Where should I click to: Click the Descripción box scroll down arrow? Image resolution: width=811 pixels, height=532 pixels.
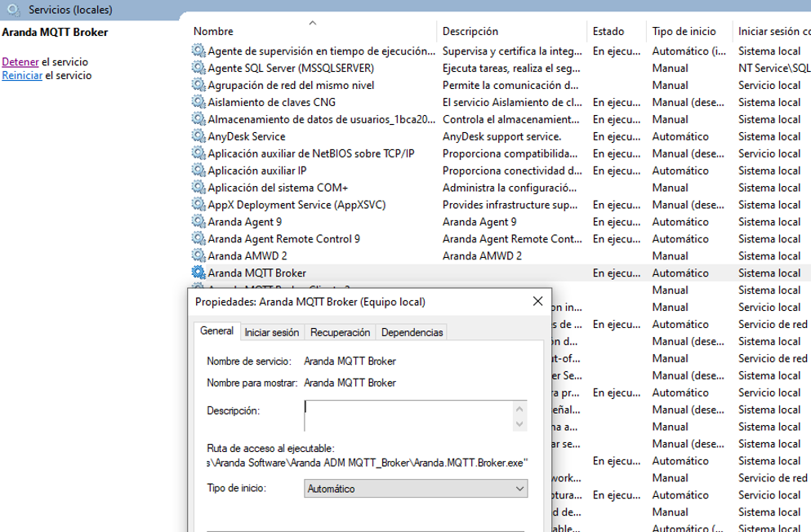519,424
